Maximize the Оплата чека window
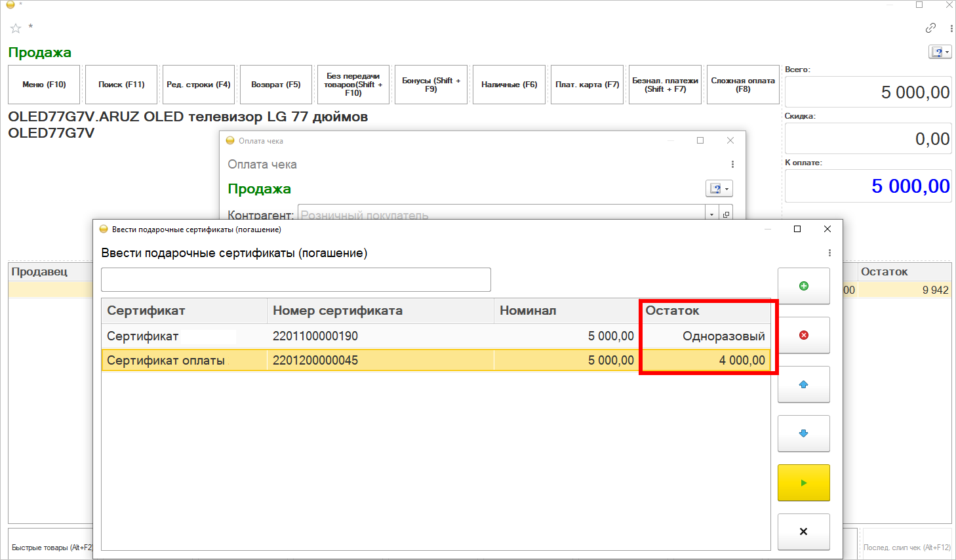956x560 pixels. (700, 140)
